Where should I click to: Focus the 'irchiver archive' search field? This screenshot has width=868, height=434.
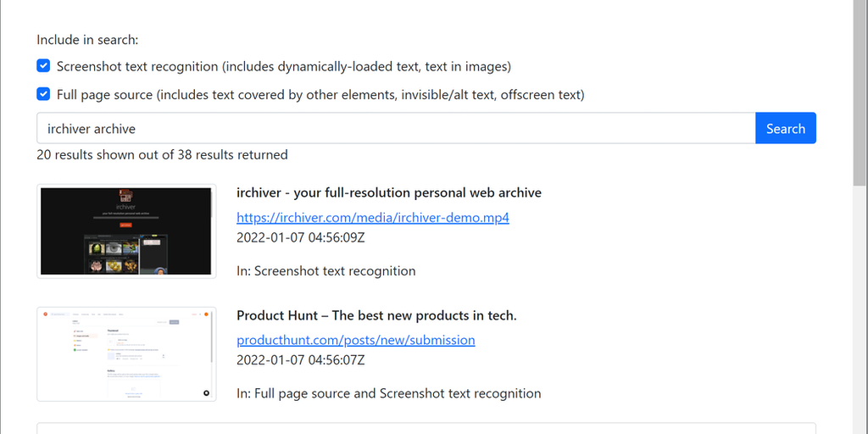(x=396, y=129)
